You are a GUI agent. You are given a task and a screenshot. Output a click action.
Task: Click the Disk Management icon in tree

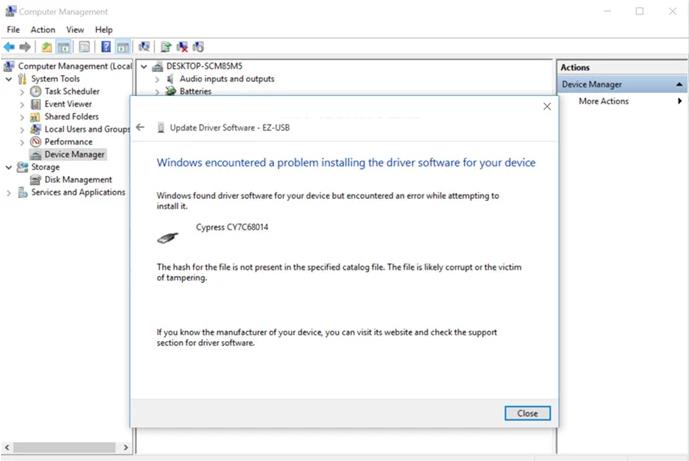point(35,180)
